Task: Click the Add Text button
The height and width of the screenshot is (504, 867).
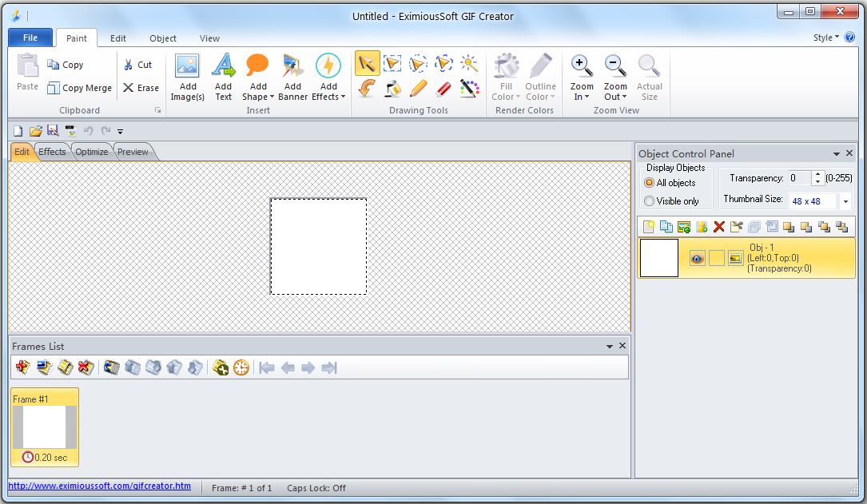Action: coord(224,77)
